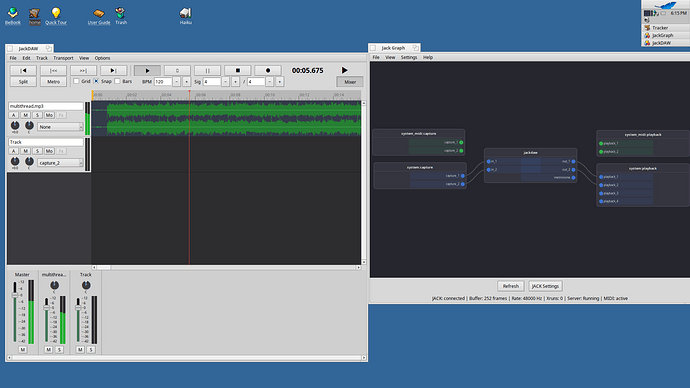Open the Help menu in Jack Graph

point(428,57)
